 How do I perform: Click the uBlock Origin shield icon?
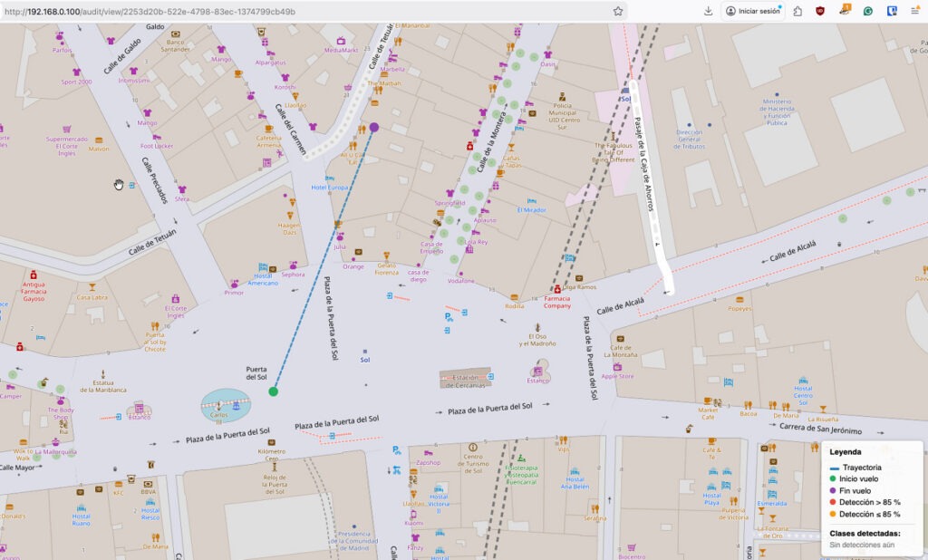tap(820, 11)
